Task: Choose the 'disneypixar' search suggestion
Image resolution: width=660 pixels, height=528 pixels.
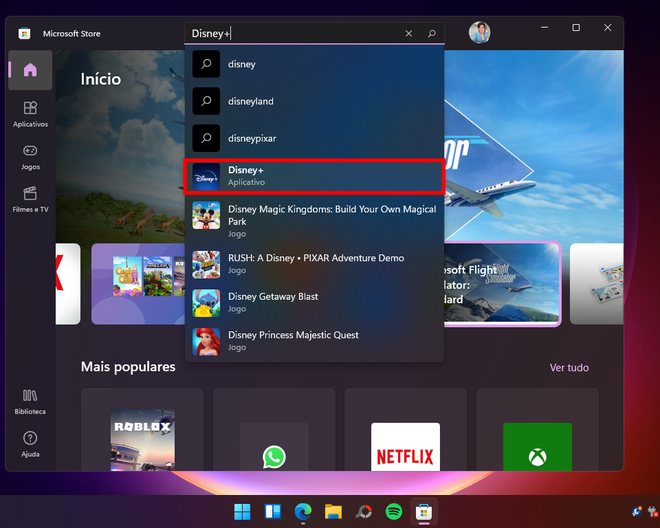Action: pos(314,138)
